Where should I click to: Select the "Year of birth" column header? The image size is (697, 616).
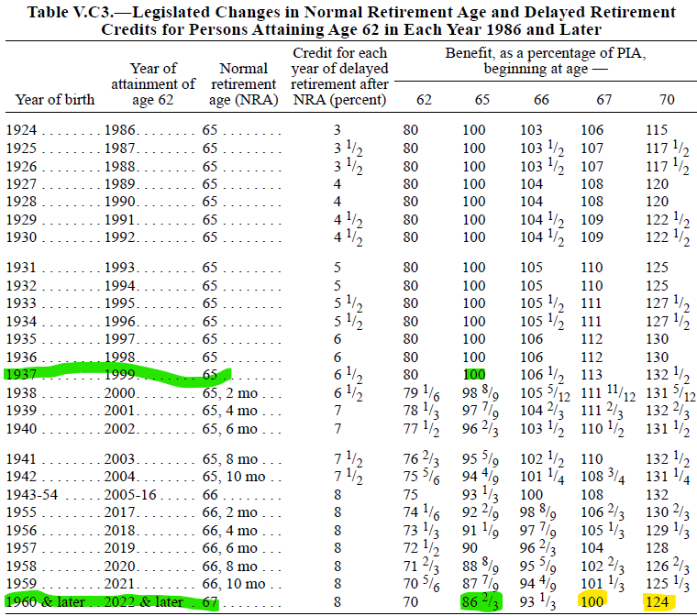tap(54, 99)
